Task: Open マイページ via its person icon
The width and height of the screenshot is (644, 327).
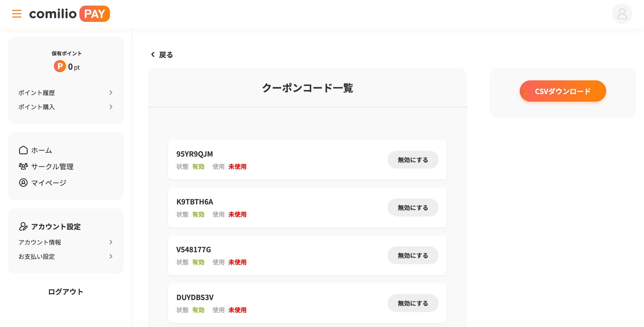Action: pos(23,182)
